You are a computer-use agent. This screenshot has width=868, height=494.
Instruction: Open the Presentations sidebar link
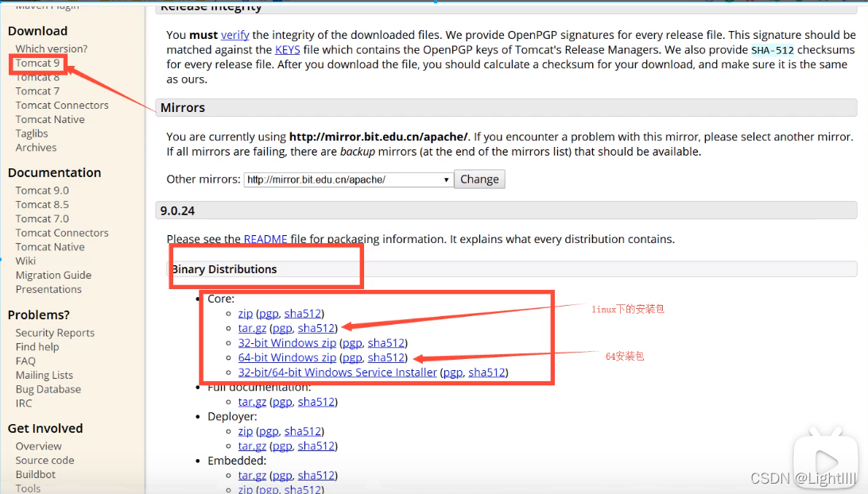(48, 289)
